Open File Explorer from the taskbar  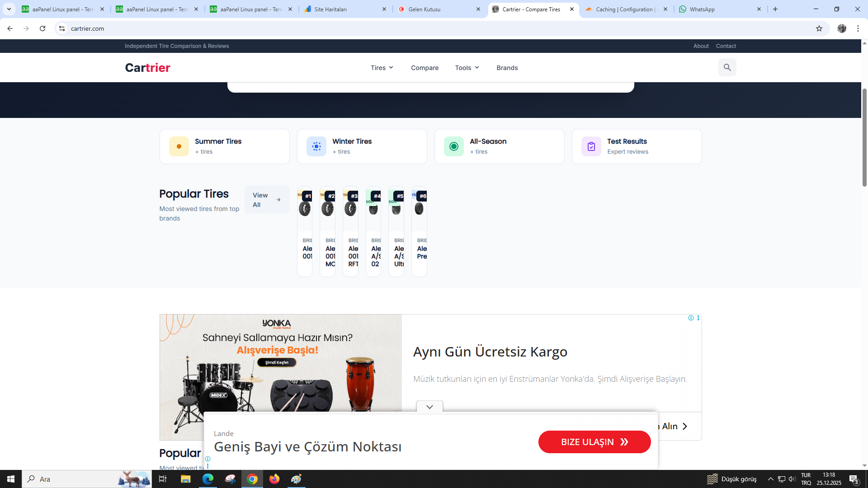[185, 479]
